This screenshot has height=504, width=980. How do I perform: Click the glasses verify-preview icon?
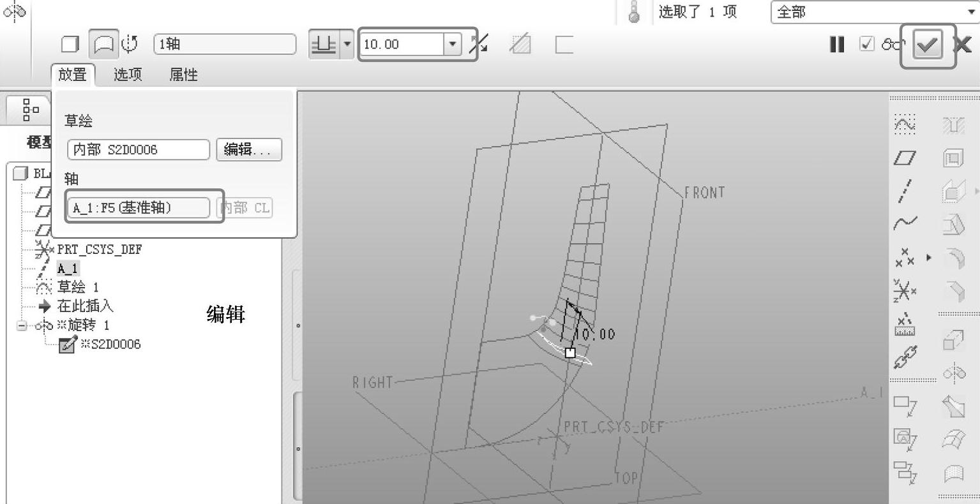tap(894, 45)
